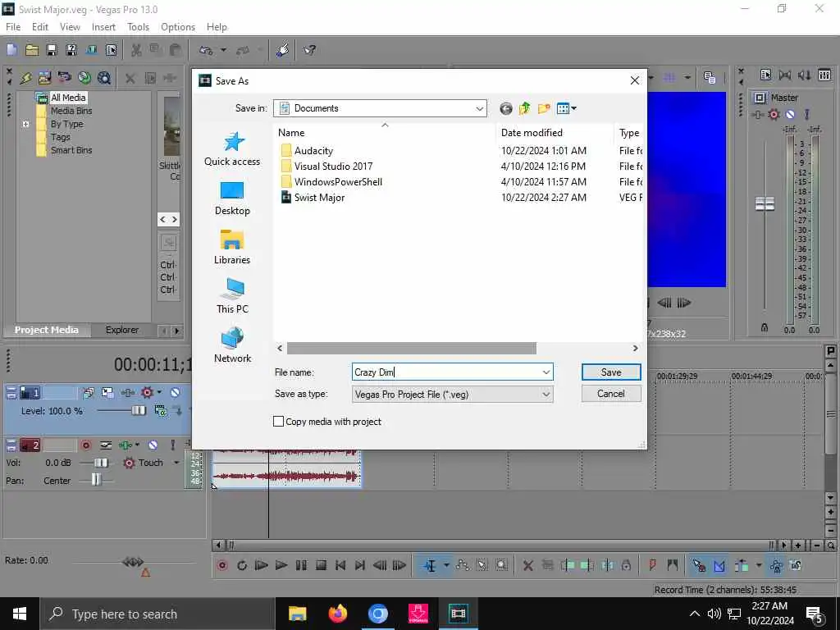Viewport: 840px width, 630px height.
Task: Click the Get Media from Web icon
Action: pos(104,78)
